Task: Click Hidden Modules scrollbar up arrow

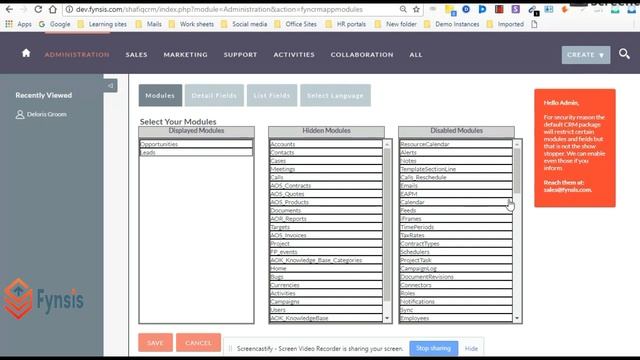Action: [x=387, y=144]
